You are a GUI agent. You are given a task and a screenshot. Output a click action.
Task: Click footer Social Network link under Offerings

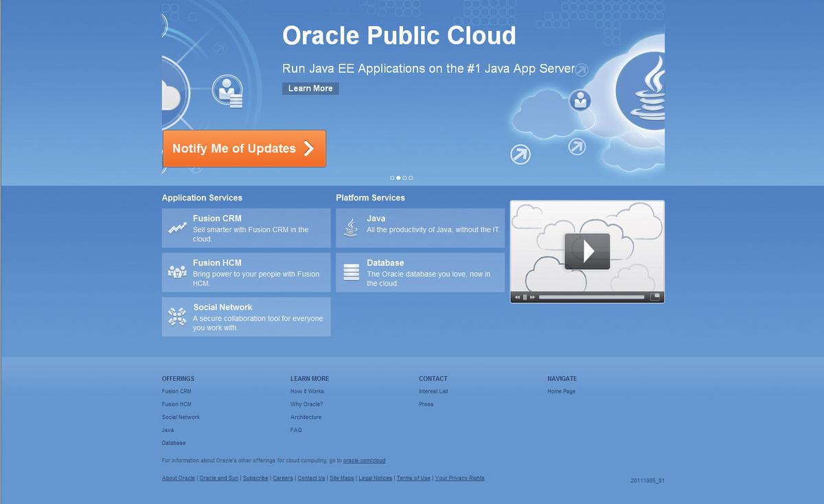181,417
